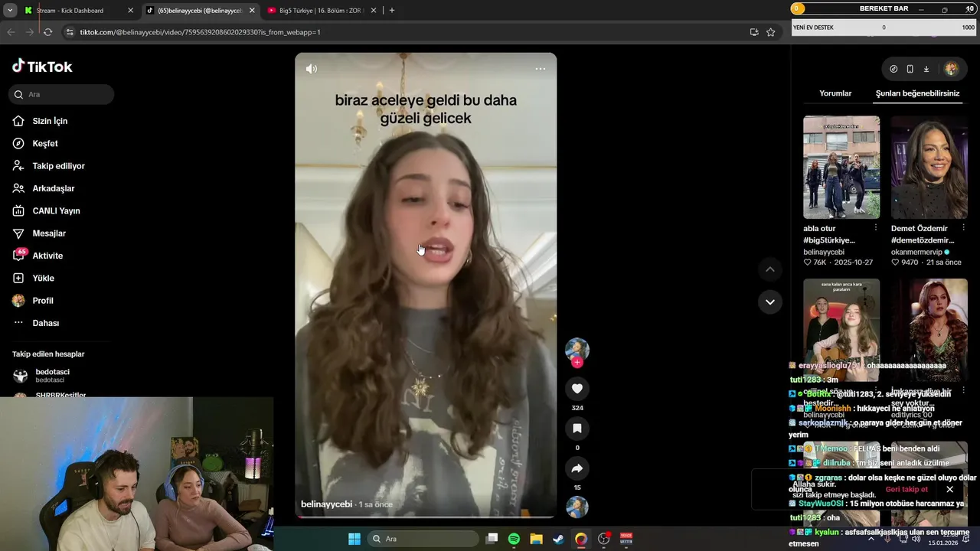Image resolution: width=980 pixels, height=551 pixels.
Task: Open the three-dot options menu on the video
Action: (x=541, y=69)
